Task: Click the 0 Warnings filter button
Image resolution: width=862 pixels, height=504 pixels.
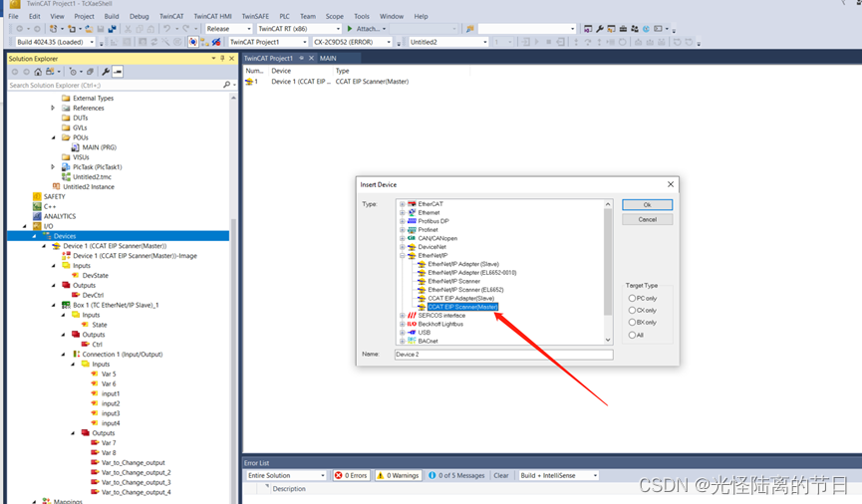Action: pyautogui.click(x=398, y=475)
